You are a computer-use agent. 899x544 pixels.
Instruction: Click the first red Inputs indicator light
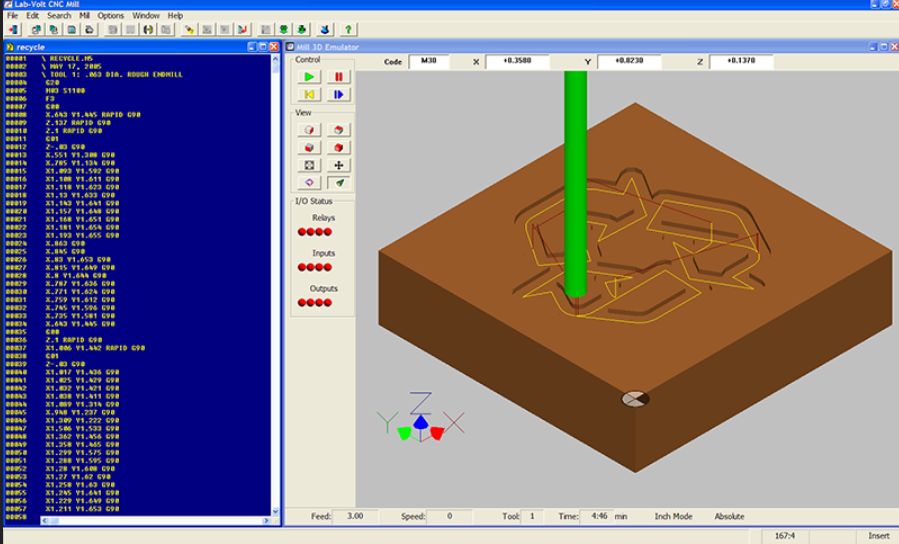click(x=302, y=267)
